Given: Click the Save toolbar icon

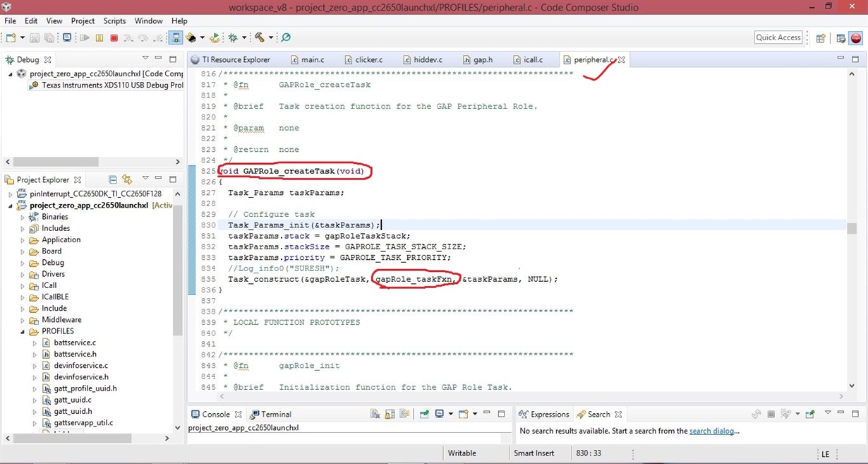Looking at the screenshot, I should coord(35,37).
